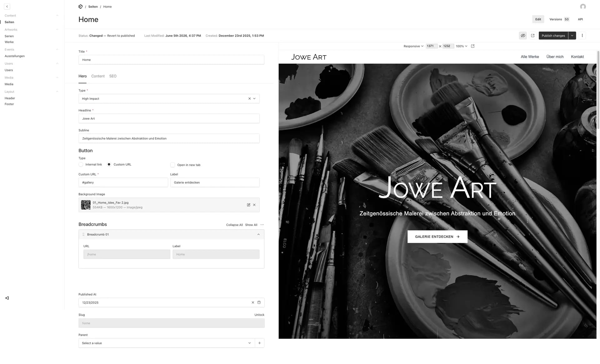Image resolution: width=600 pixels, height=364 pixels.
Task: Swap preview width and height
Action: coord(440,46)
